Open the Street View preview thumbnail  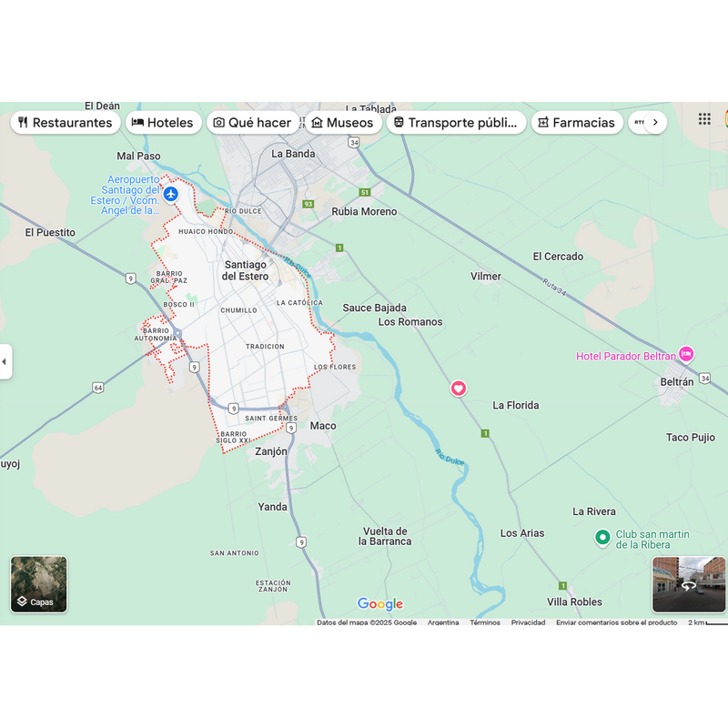[x=689, y=584]
